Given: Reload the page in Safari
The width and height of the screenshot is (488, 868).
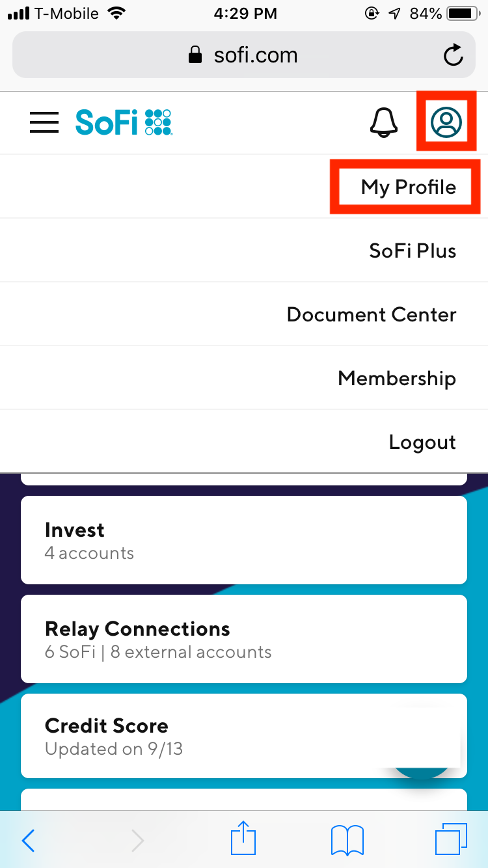Looking at the screenshot, I should (x=453, y=55).
